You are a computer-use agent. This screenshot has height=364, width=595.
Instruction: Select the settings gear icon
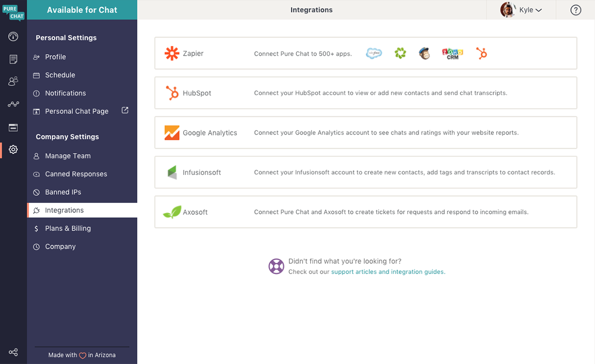tap(13, 150)
